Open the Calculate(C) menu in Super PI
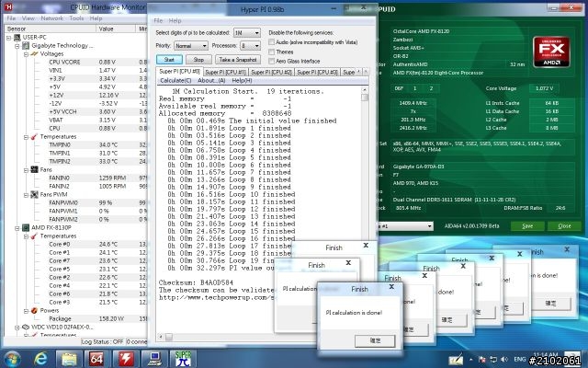588x368 pixels. click(175, 80)
